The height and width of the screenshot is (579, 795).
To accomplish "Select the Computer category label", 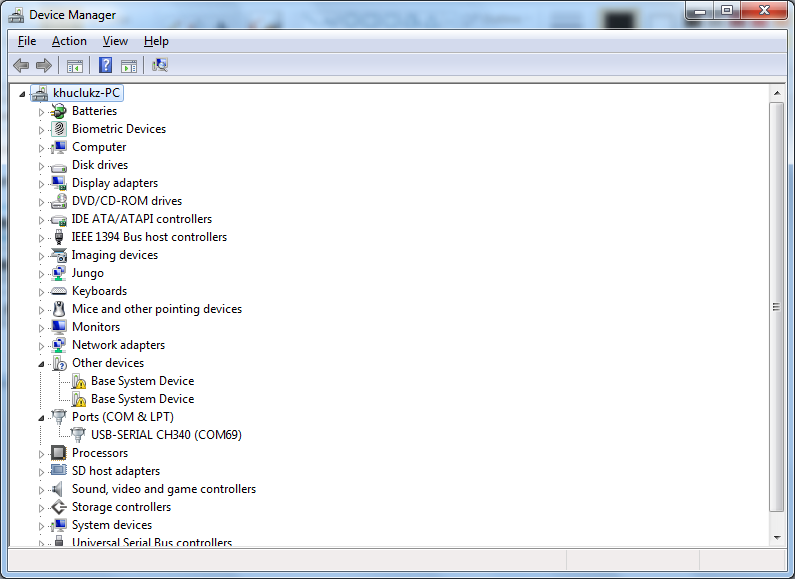I will tap(99, 147).
